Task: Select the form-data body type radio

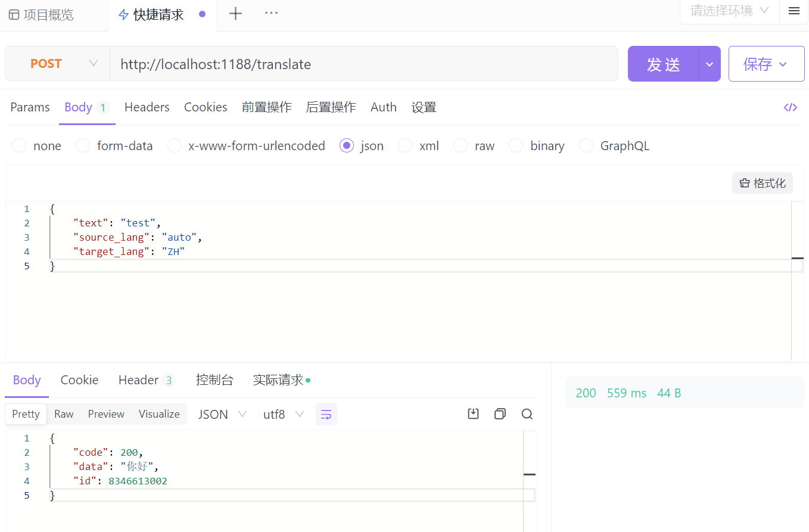Action: tap(82, 145)
